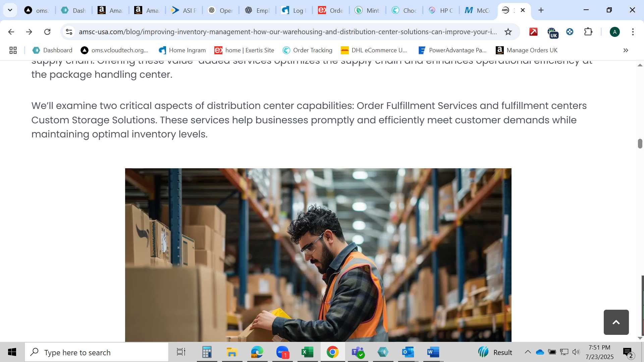Open Microsoft Teams from the taskbar
The height and width of the screenshot is (362, 644).
(358, 352)
